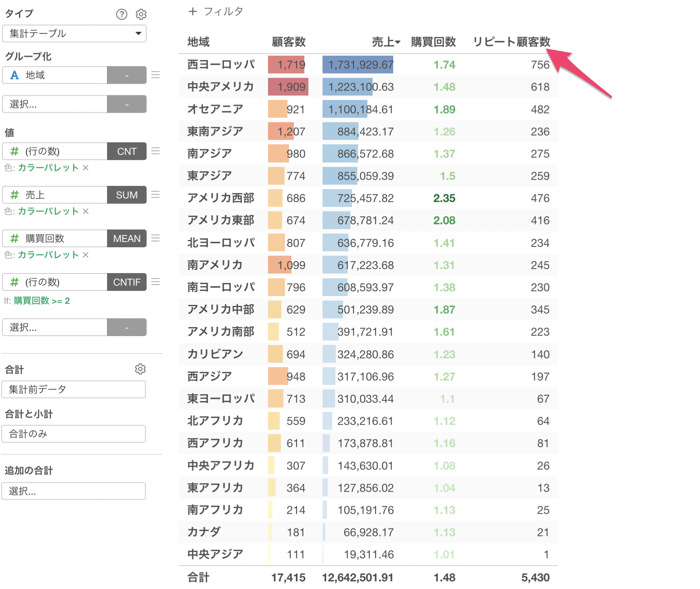700x589 pixels.
Task: Grab the reorder handle beside 地域 group
Action: click(156, 75)
